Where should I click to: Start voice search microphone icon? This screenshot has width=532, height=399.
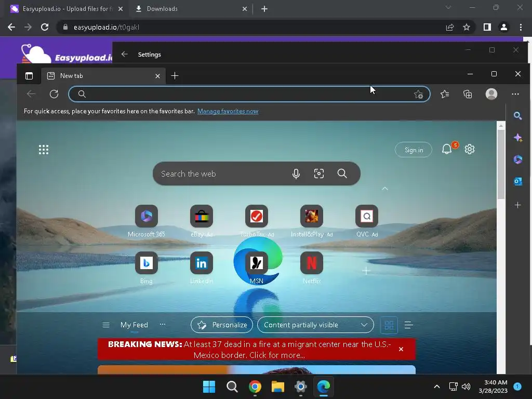pos(296,174)
